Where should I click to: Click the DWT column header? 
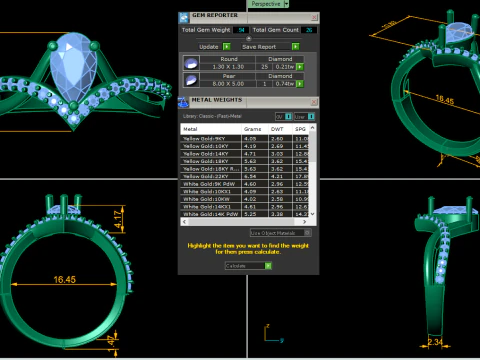click(280, 129)
